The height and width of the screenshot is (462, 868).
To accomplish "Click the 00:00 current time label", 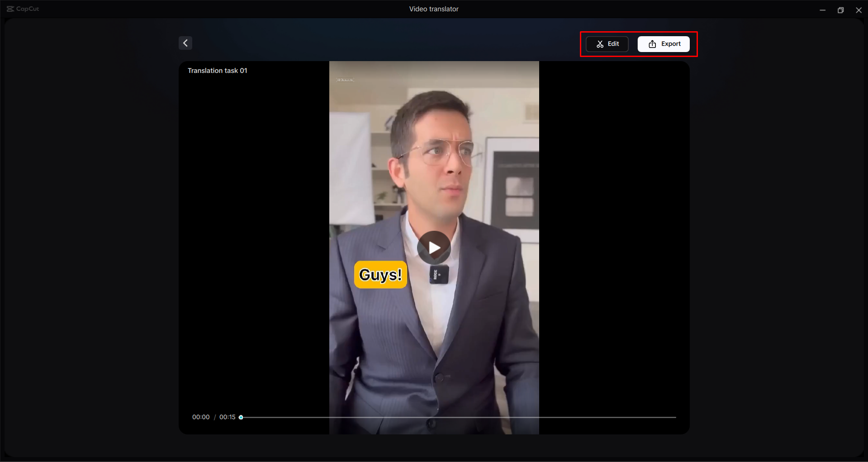I will pyautogui.click(x=200, y=417).
